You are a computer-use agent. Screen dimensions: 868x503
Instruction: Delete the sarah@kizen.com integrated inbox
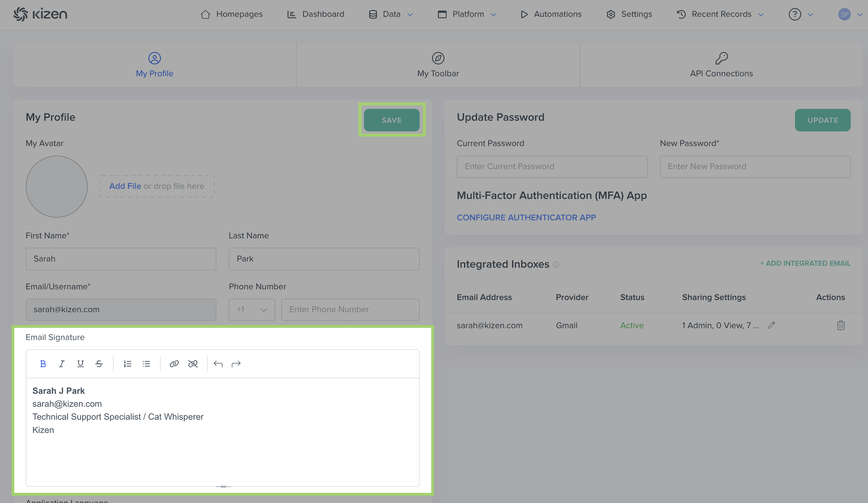point(841,325)
